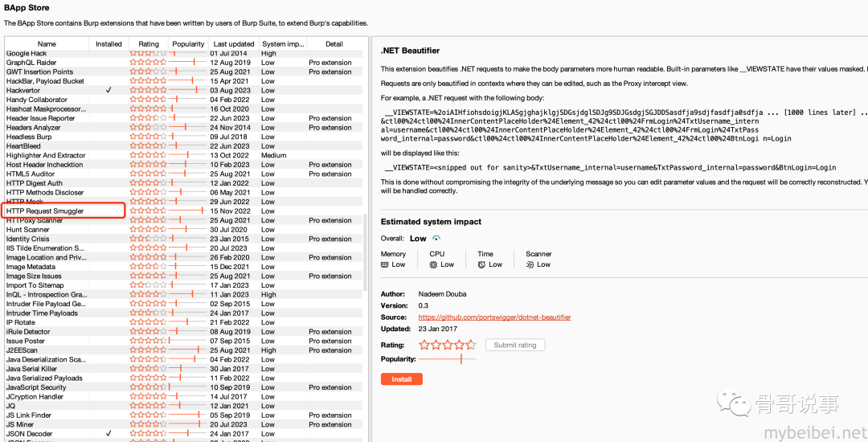Image resolution: width=868 pixels, height=442 pixels.
Task: Sort by Popularity column header
Action: [x=188, y=43]
